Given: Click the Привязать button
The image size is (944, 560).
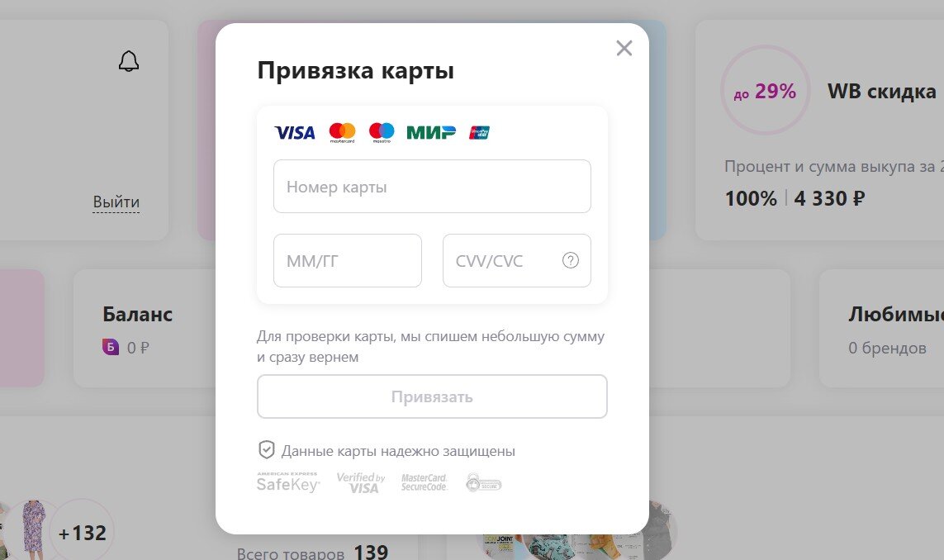Looking at the screenshot, I should 432,396.
